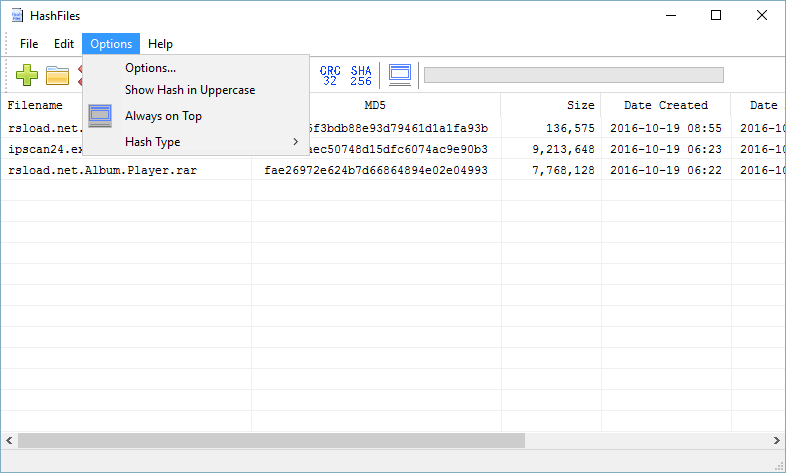Click the size value 9,213,648

point(563,149)
